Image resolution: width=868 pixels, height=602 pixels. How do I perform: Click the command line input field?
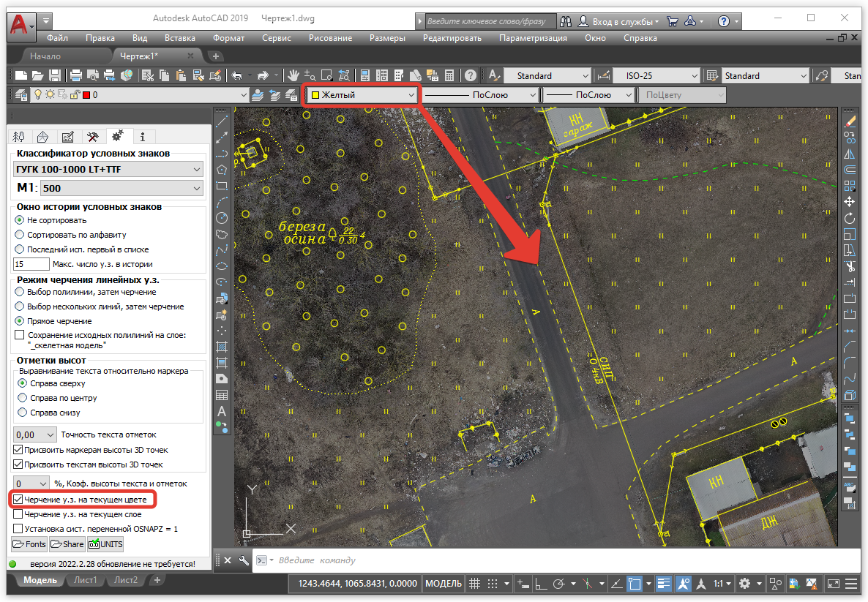pyautogui.click(x=512, y=560)
